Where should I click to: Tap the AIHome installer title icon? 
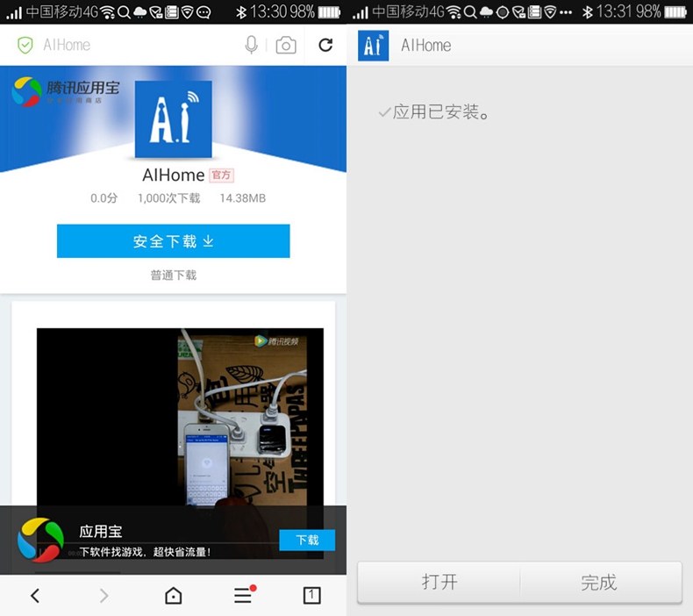(373, 46)
